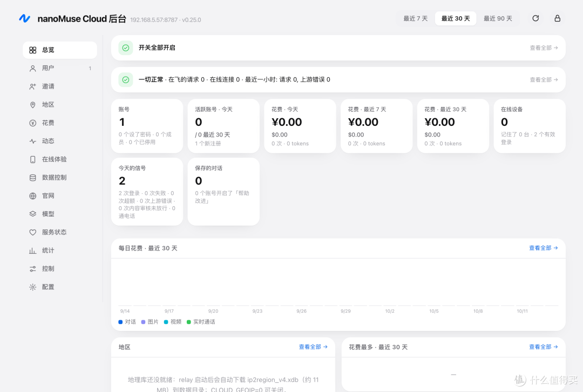The image size is (583, 392).
Task: Click the 地区 map pin icon
Action: pos(33,105)
